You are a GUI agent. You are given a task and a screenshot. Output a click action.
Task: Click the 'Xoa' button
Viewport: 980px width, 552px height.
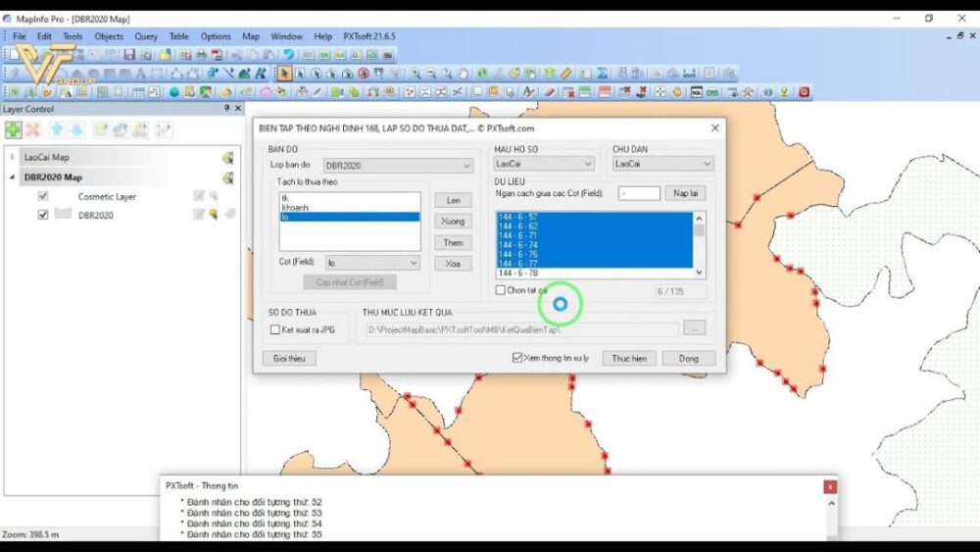tap(453, 264)
